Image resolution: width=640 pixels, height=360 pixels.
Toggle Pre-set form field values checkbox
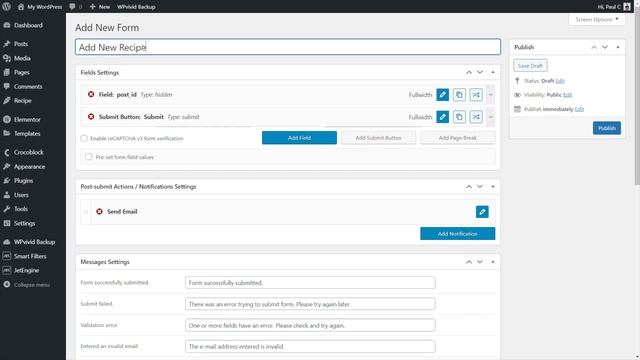pos(89,157)
